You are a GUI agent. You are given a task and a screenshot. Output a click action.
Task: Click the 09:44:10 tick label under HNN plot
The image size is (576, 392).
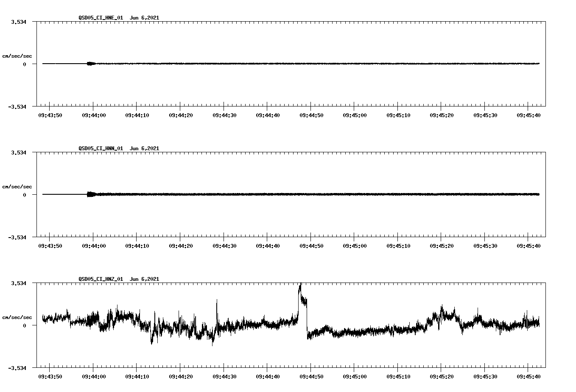(x=137, y=246)
